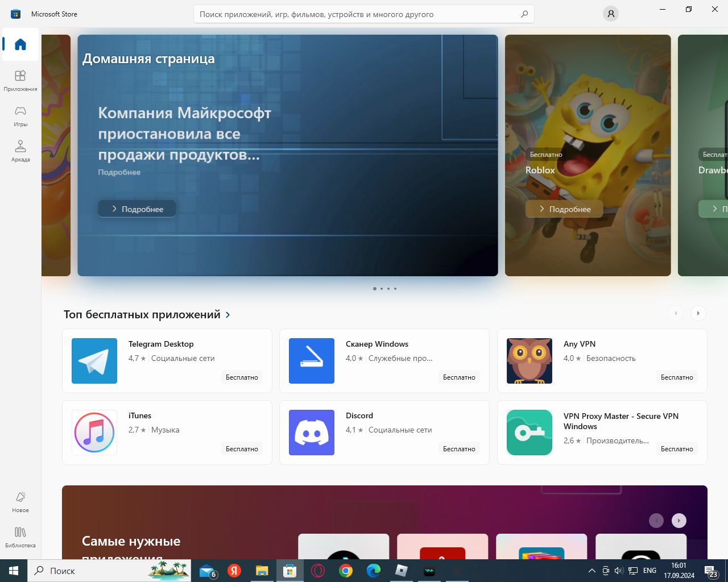This screenshot has height=582, width=728.
Task: Select the first carousel page dot
Action: [374, 289]
